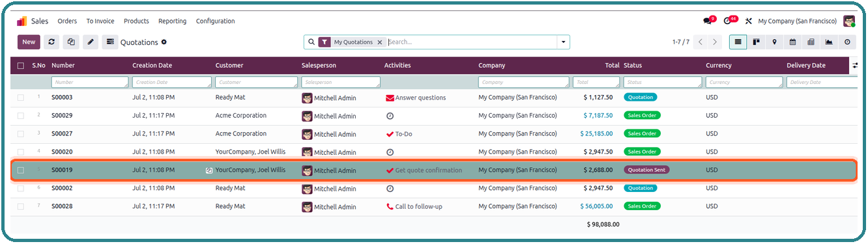Sort by Total column header
The image size is (868, 244).
(x=612, y=65)
